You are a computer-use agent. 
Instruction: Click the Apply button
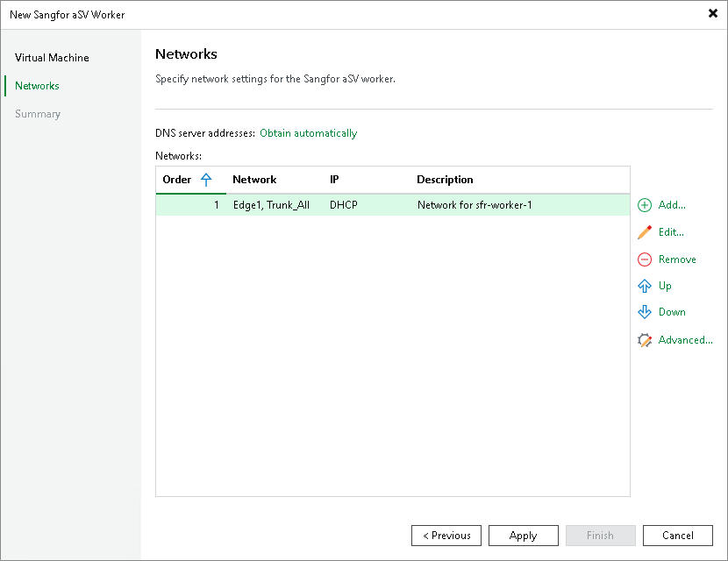coord(524,536)
